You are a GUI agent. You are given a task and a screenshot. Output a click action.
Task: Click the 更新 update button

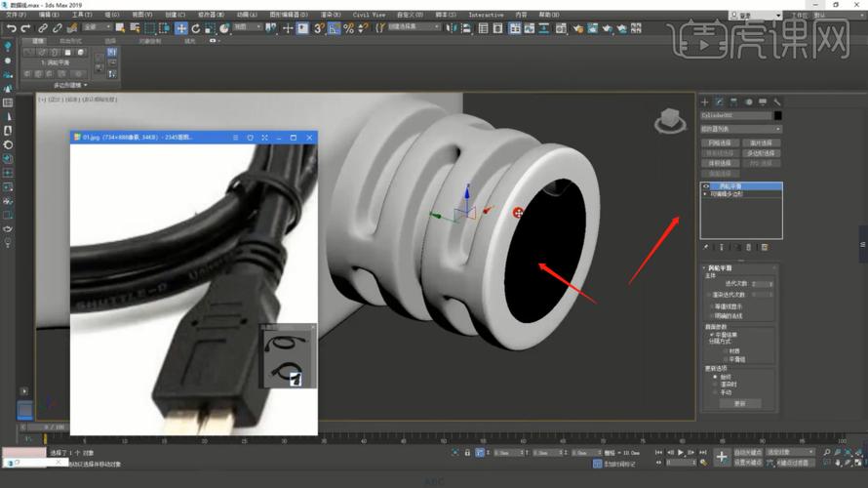[x=739, y=404]
